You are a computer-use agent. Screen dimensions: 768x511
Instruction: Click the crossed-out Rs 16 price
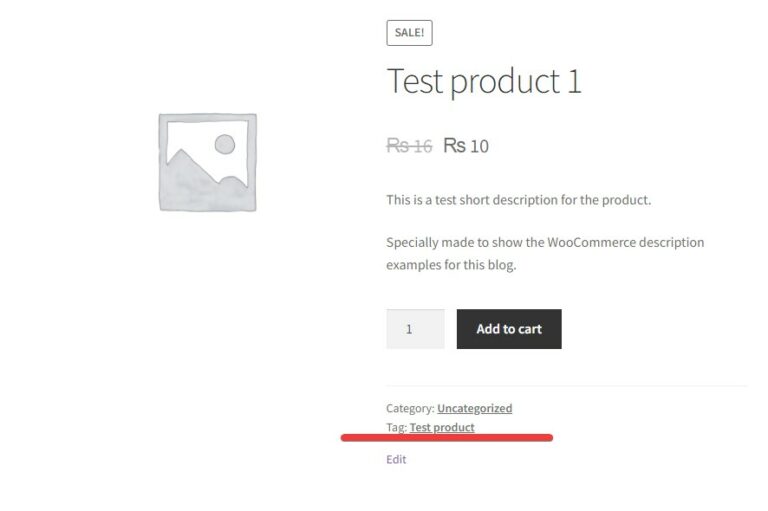(x=409, y=146)
